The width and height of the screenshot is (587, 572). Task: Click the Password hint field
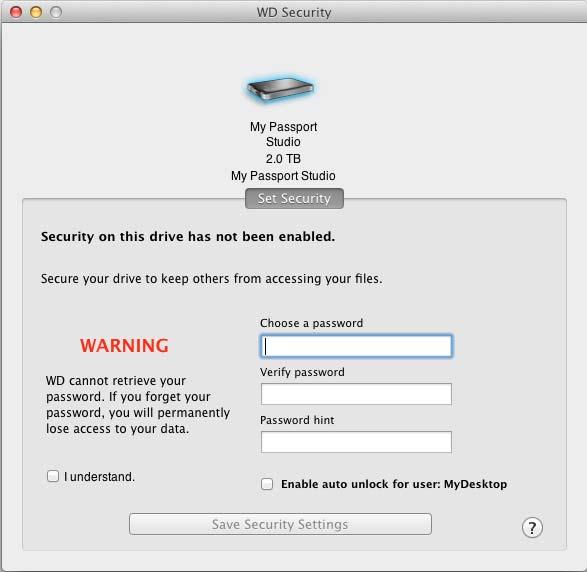pyautogui.click(x=356, y=442)
